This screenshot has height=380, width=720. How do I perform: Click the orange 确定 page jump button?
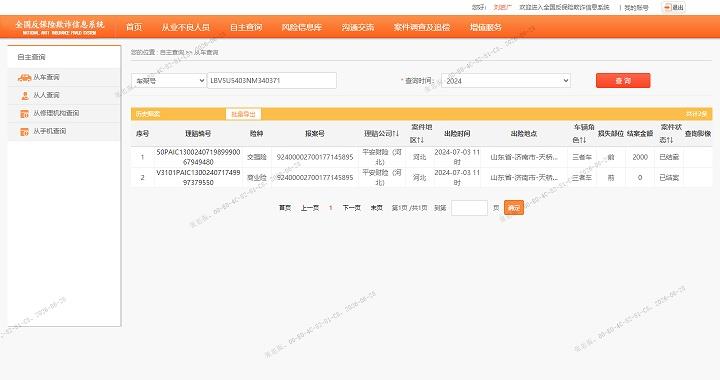514,208
